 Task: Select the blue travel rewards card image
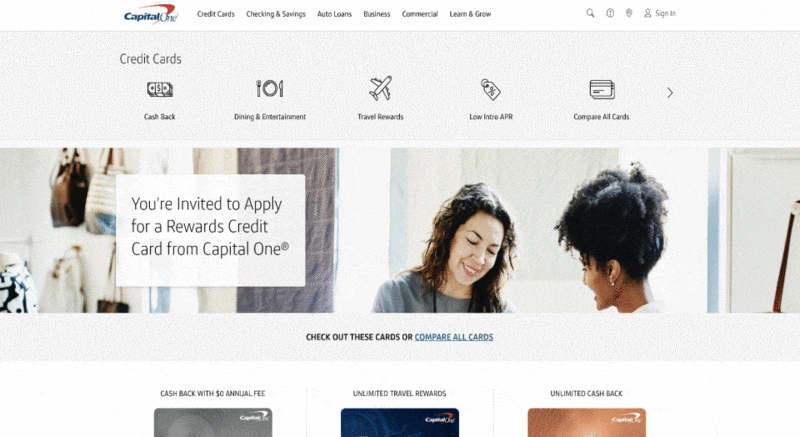400,422
